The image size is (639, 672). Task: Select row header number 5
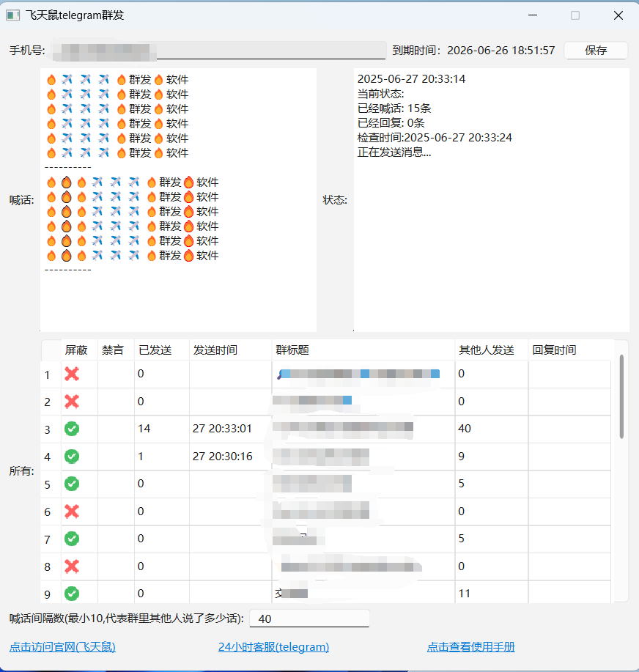click(47, 484)
